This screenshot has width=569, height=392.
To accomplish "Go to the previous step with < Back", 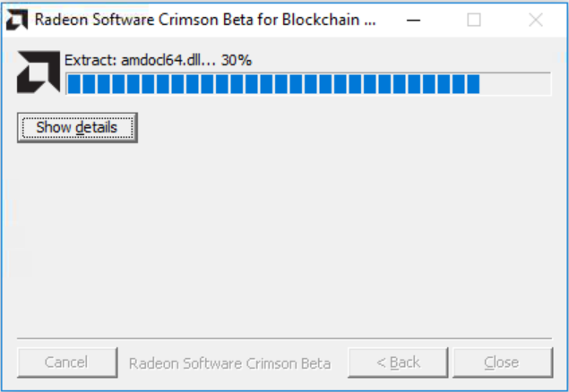I will [399, 362].
